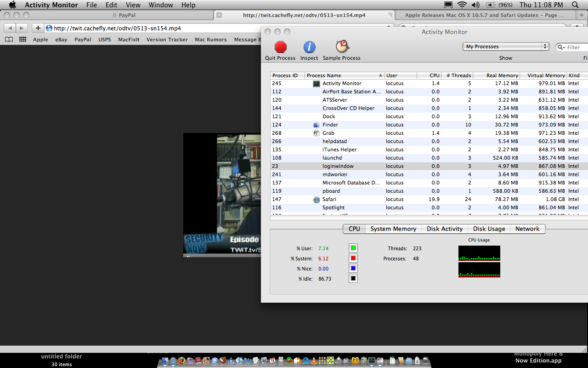Click the Quit Process stop-sign icon
The width and height of the screenshot is (588, 368).
click(x=280, y=47)
